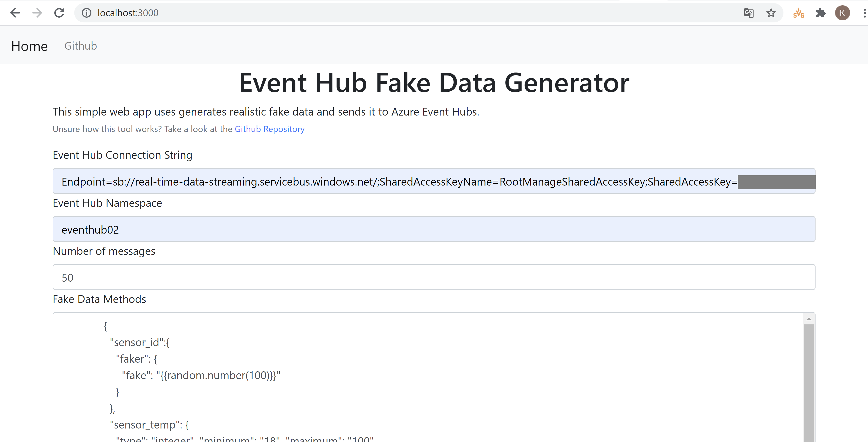Click the profile avatar K
The width and height of the screenshot is (868, 442).
click(842, 13)
